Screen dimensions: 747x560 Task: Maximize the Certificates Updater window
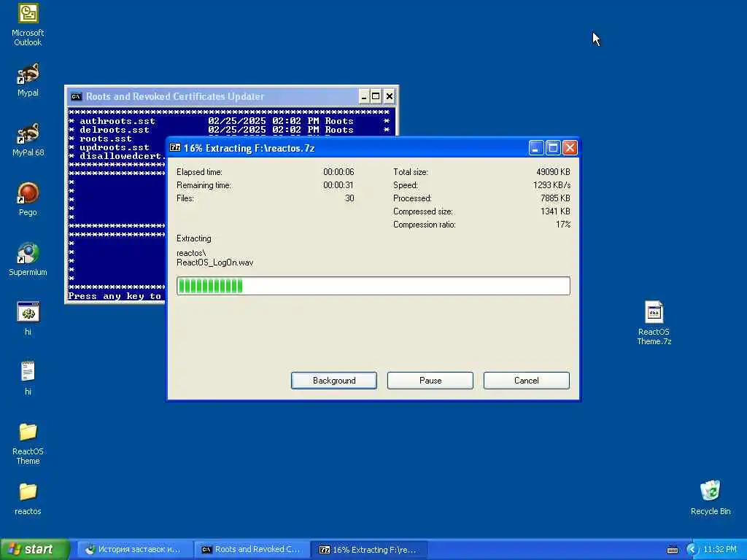point(376,97)
